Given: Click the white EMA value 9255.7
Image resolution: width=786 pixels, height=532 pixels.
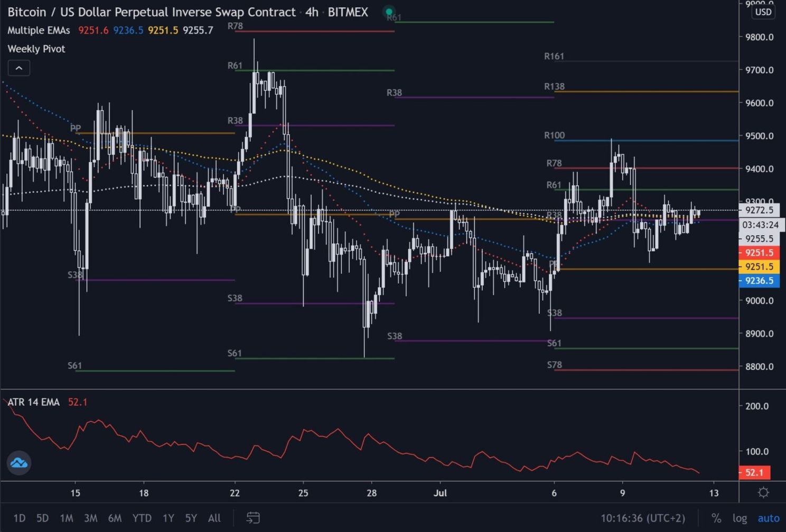Looking at the screenshot, I should [198, 30].
